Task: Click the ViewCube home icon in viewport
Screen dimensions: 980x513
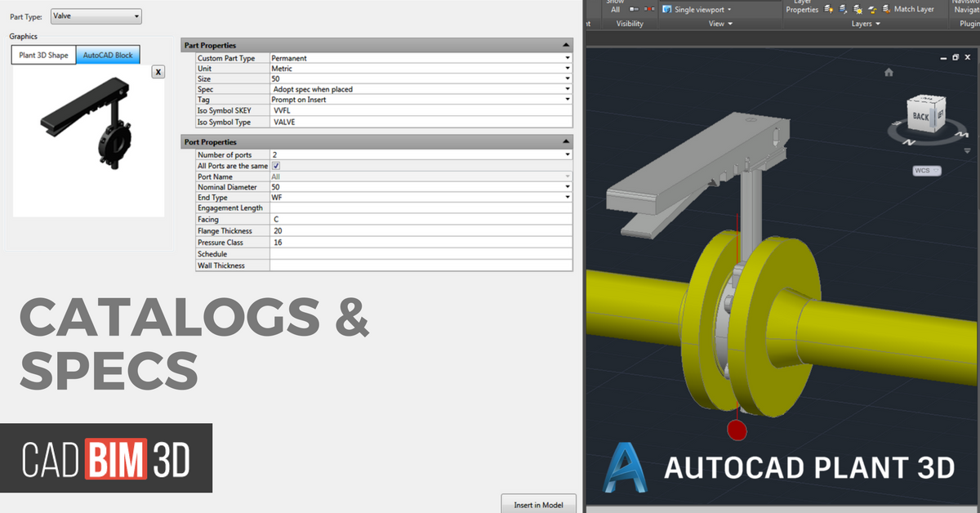Action: coord(889,72)
